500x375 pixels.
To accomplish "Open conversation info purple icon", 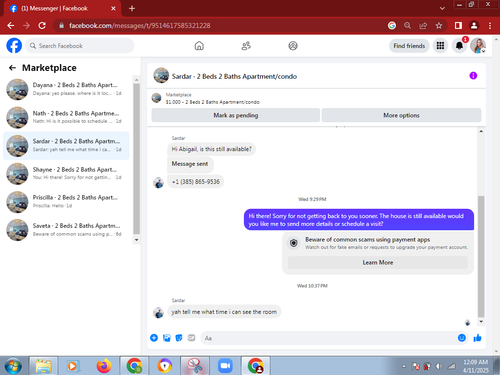I will tap(473, 76).
